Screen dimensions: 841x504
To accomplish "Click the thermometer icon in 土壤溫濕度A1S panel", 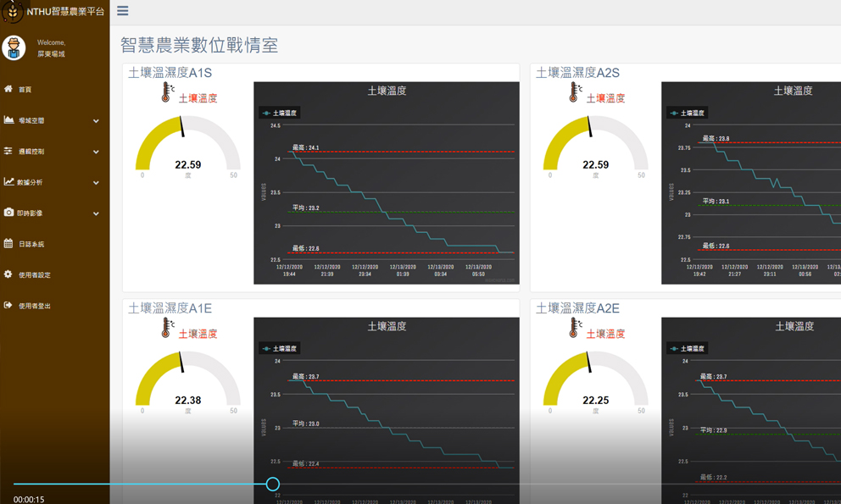I will click(x=167, y=93).
